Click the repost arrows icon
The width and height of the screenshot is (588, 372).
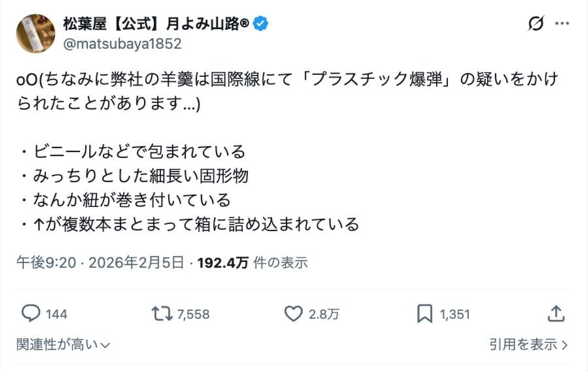(160, 314)
